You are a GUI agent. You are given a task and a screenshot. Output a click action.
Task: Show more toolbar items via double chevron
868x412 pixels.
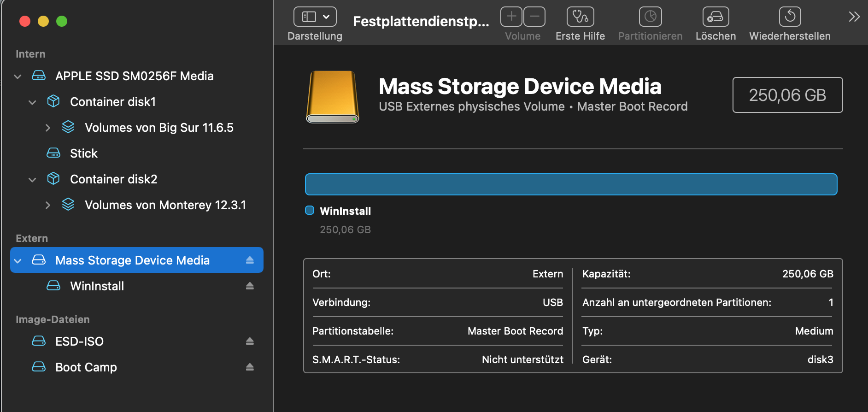coord(854,17)
